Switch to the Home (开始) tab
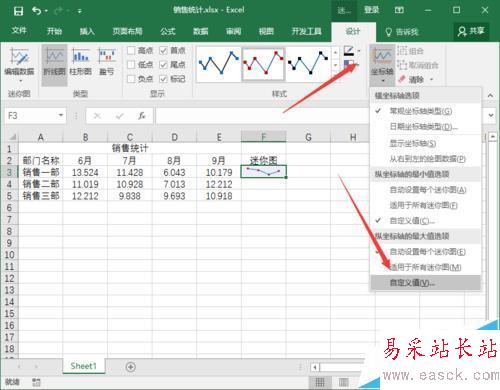The width and height of the screenshot is (500, 390). tap(54, 31)
